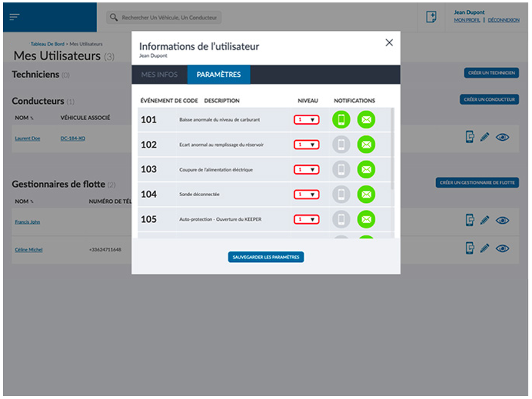Viewport: 532px width, 399px height.
Task: Click the search magnifier icon
Action: pos(114,18)
